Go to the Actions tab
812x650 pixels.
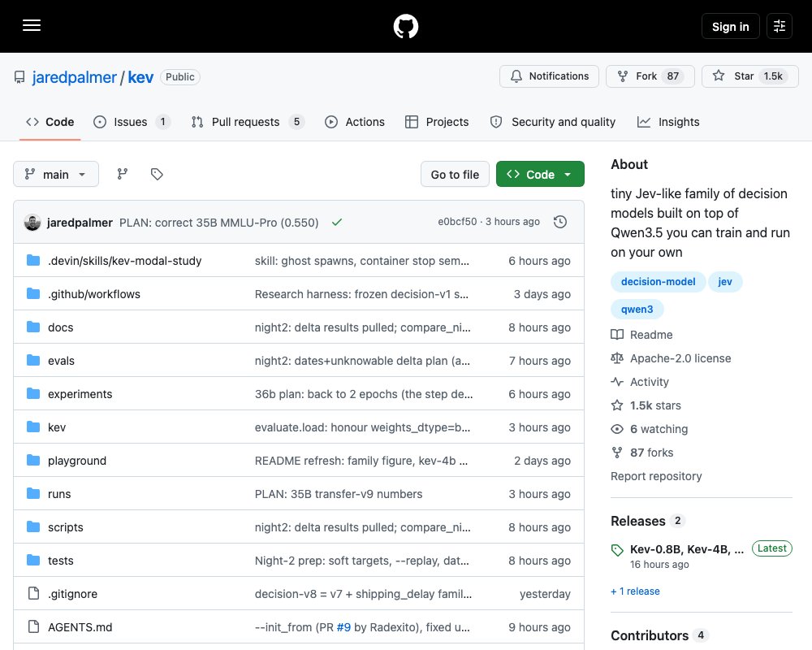(x=355, y=122)
